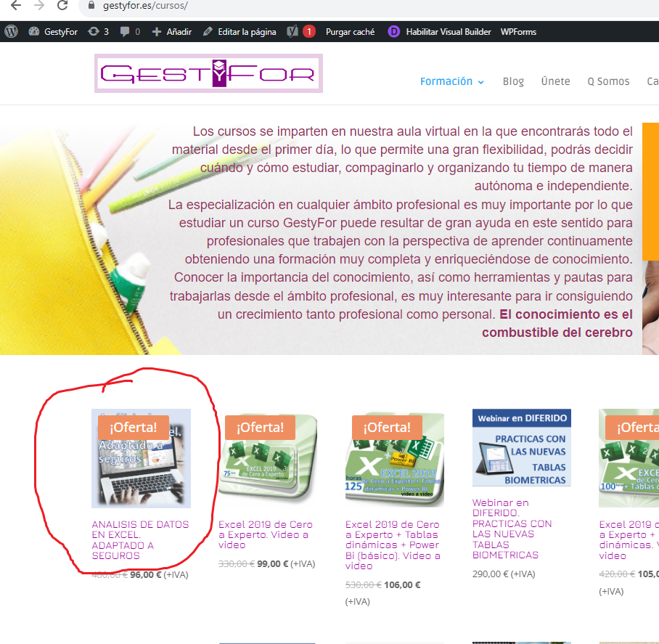Open the Webinar en DIFERIDO thumbnail

pos(522,447)
